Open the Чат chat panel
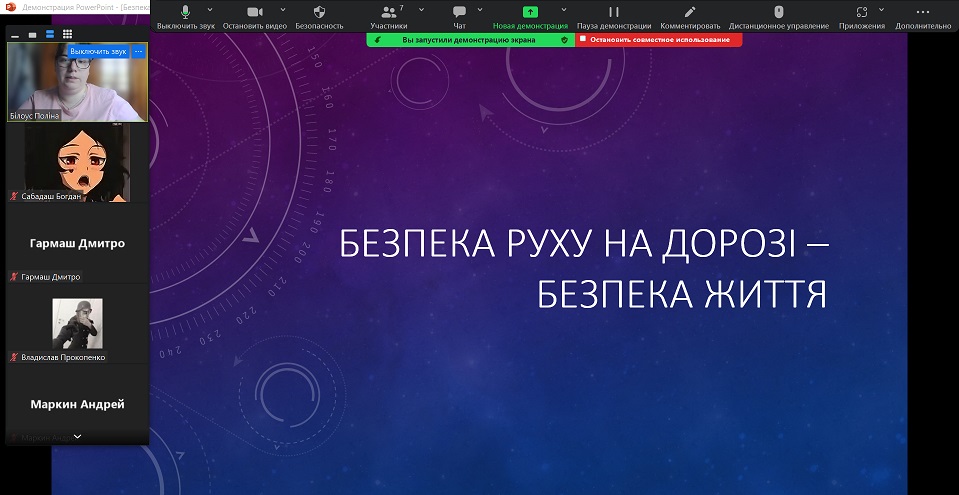Viewport: 959px width, 495px height. click(x=459, y=12)
